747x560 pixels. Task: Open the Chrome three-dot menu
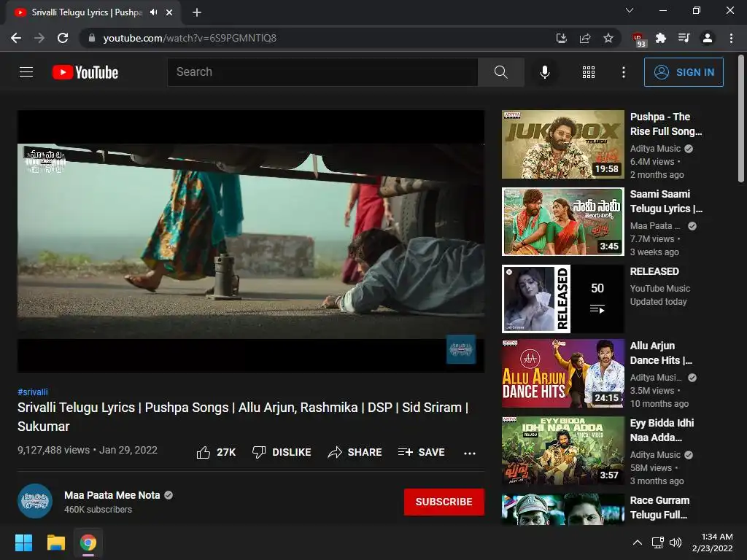tap(731, 38)
